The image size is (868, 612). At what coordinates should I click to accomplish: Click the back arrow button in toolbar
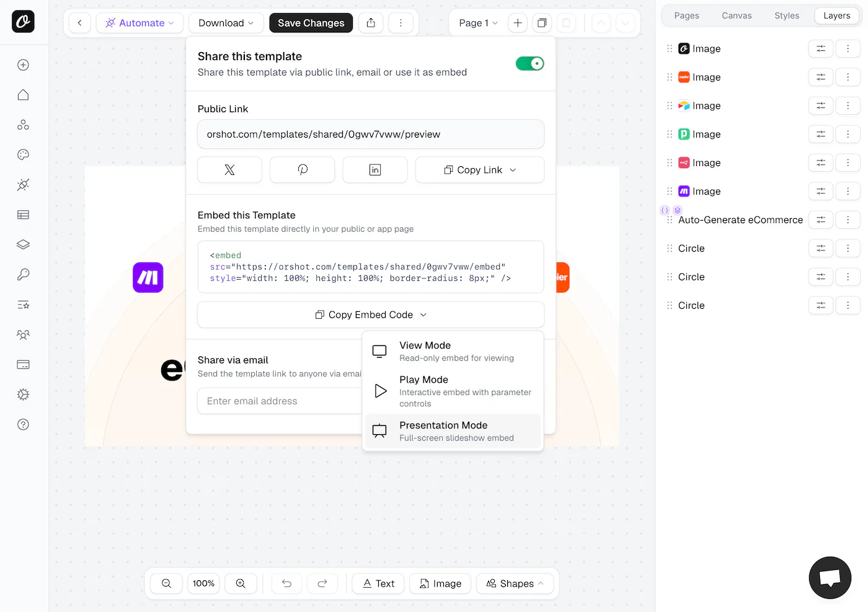click(79, 23)
